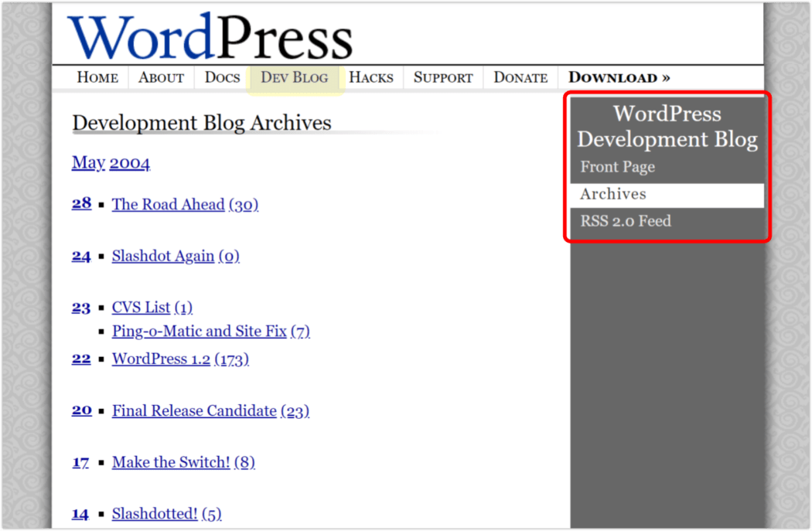Viewport: 812px width, 531px height.
Task: Go to the About page
Action: pos(161,77)
